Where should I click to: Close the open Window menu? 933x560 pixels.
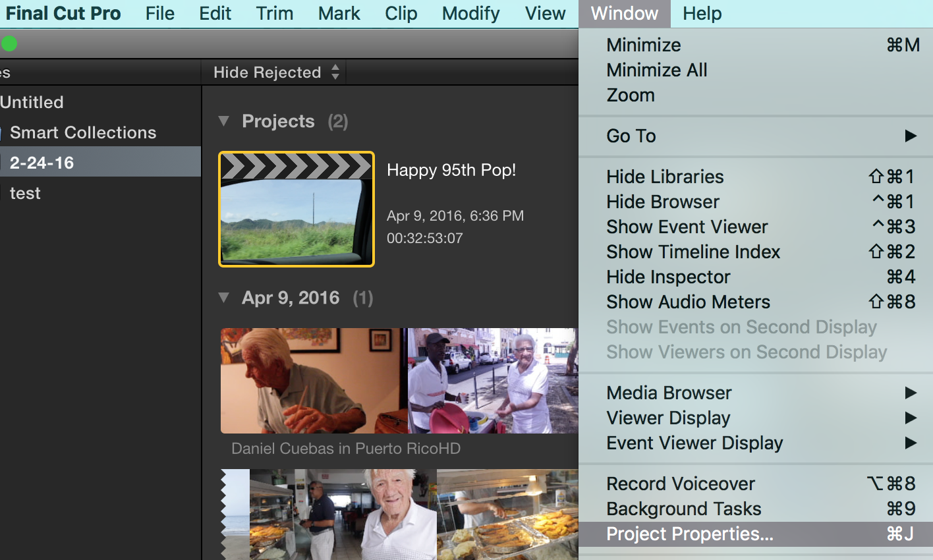625,13
